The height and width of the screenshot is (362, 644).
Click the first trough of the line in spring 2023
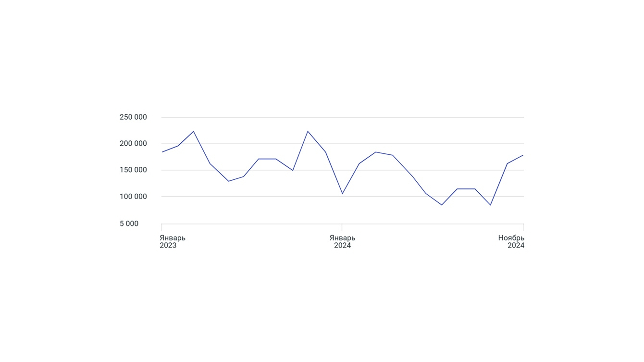click(228, 181)
